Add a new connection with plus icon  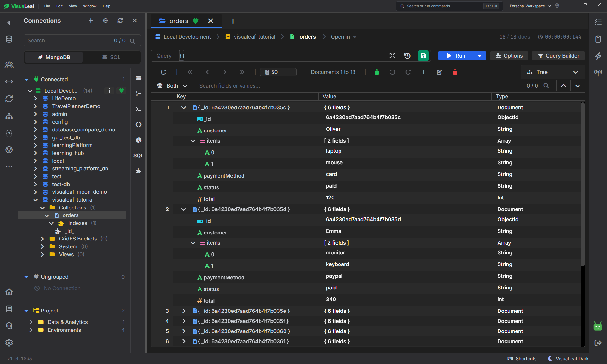(91, 21)
